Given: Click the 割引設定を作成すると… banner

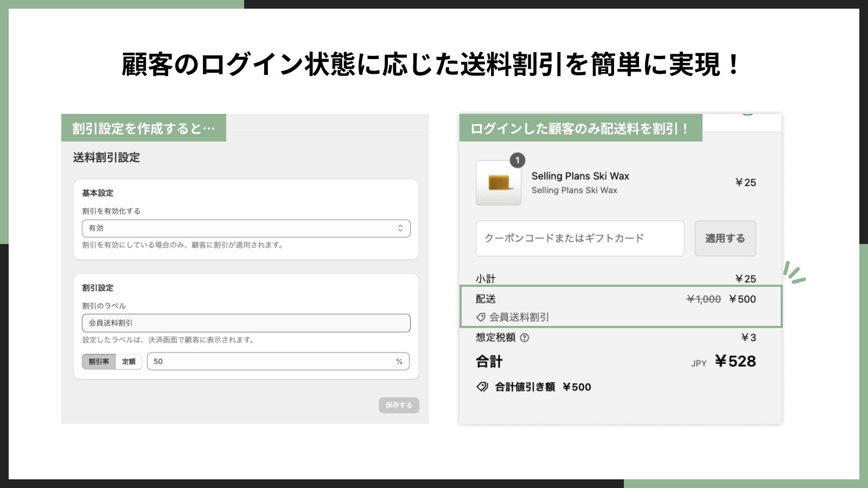Looking at the screenshot, I should pyautogui.click(x=144, y=128).
